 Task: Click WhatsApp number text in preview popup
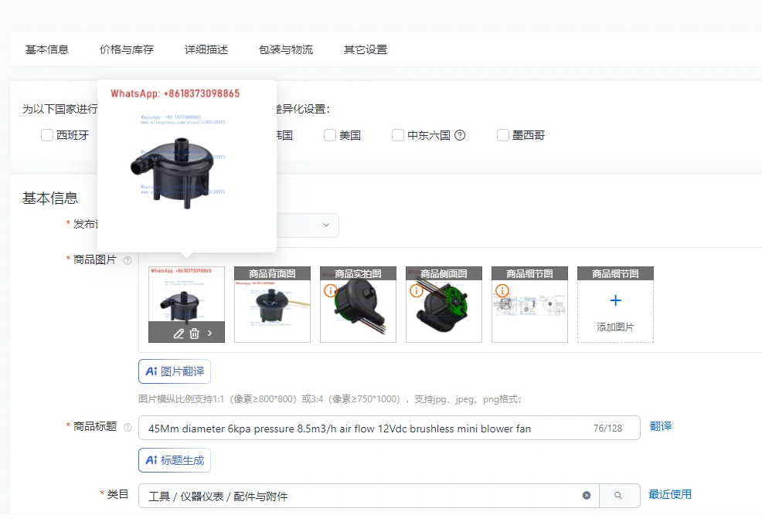(x=175, y=93)
